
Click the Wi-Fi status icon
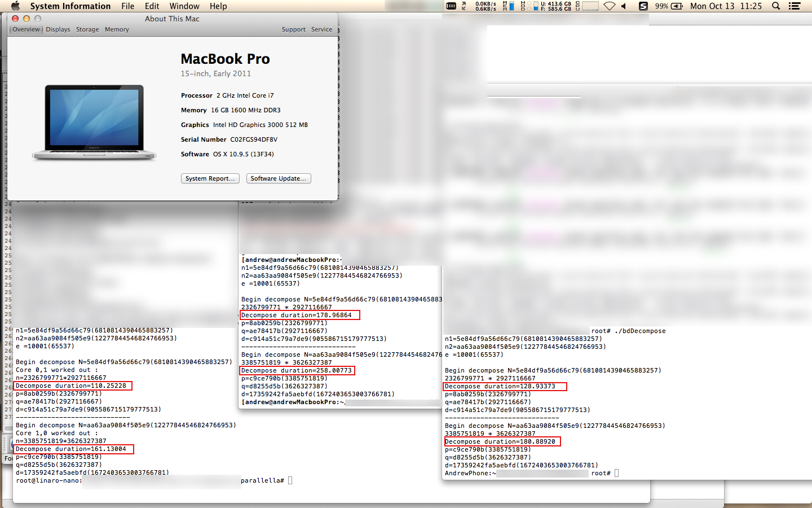click(610, 6)
